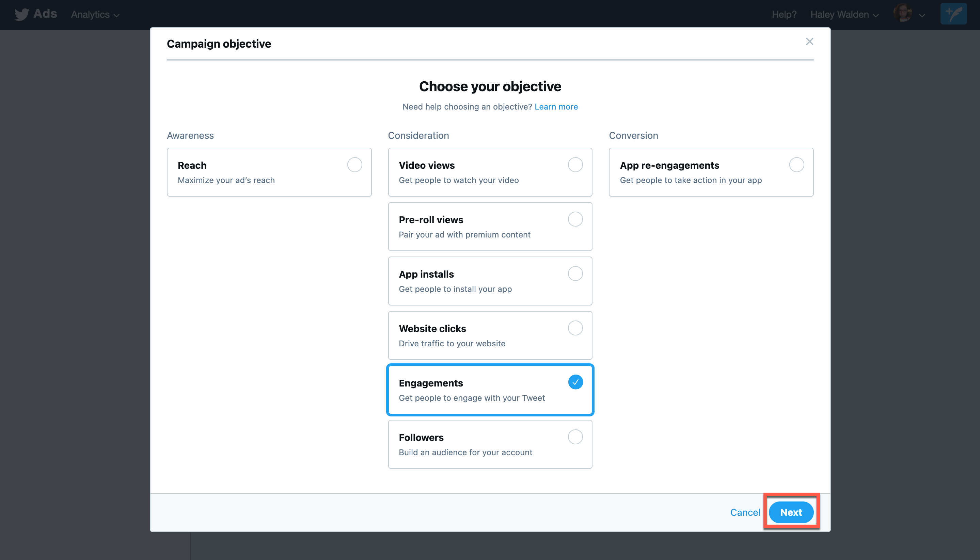Viewport: 980px width, 560px height.
Task: Click the Ads label in header
Action: coord(45,14)
